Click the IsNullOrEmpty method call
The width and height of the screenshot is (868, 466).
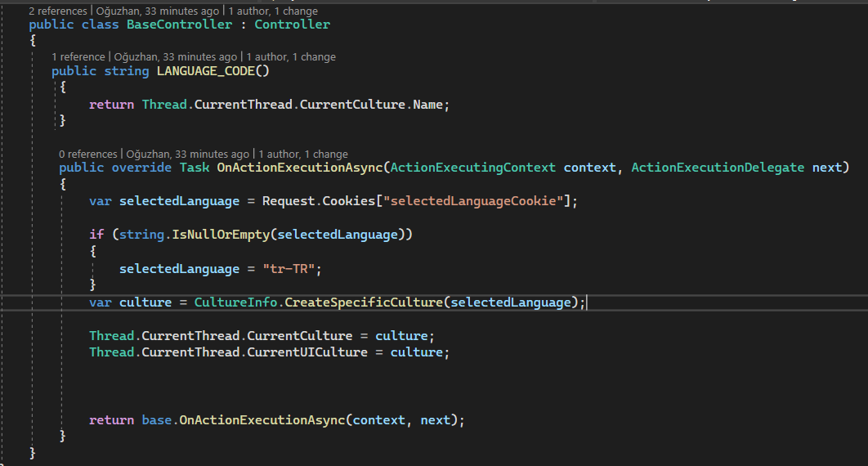click(x=221, y=235)
